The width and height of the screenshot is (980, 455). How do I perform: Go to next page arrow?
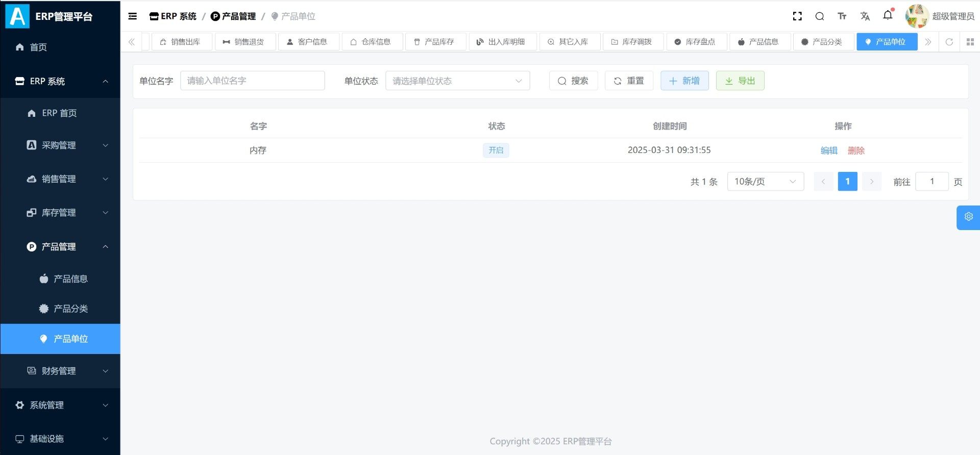point(872,182)
